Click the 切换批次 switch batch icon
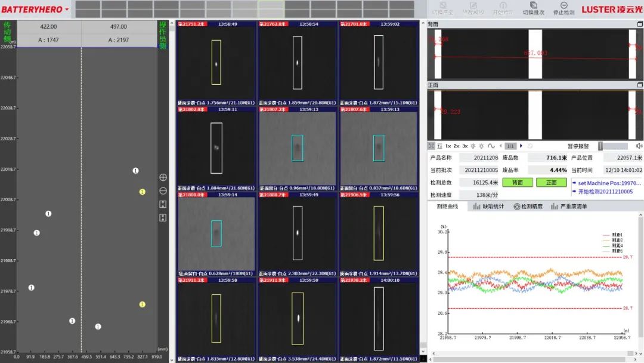This screenshot has width=644, height=363. point(533,6)
